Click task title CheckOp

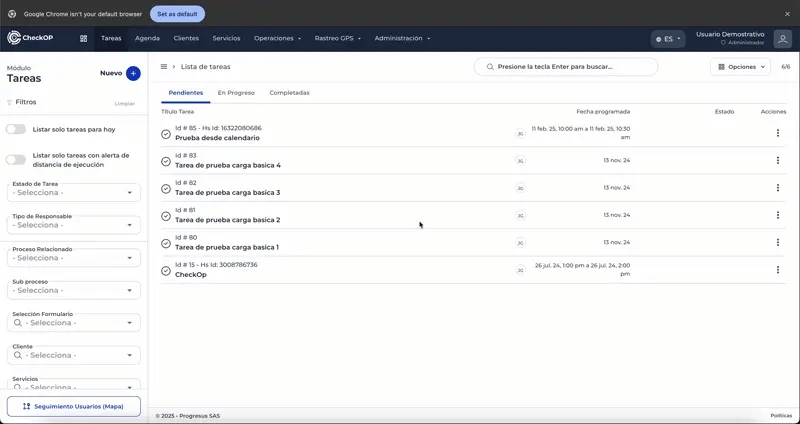(x=191, y=275)
